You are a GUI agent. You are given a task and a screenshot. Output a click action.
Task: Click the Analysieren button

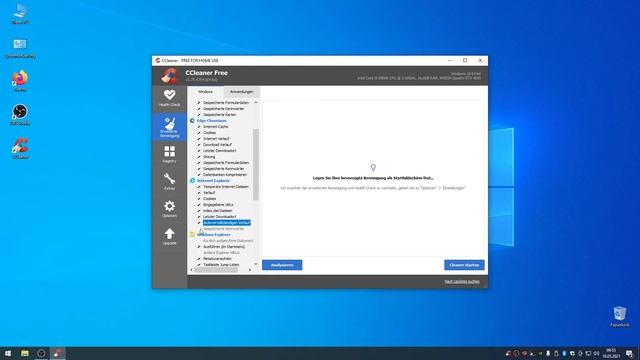282,265
